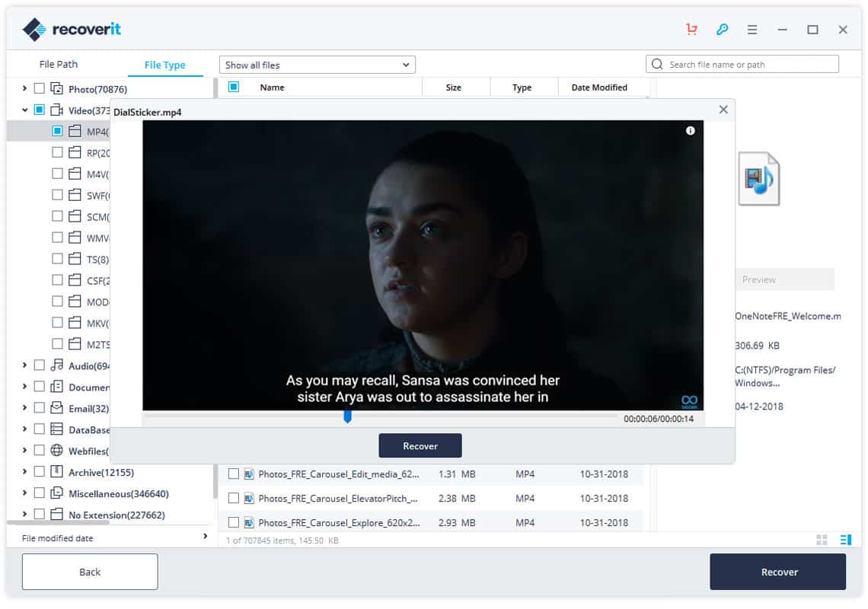Expand the Miscellaneous(346640) tree node
868x609 pixels.
(24, 493)
